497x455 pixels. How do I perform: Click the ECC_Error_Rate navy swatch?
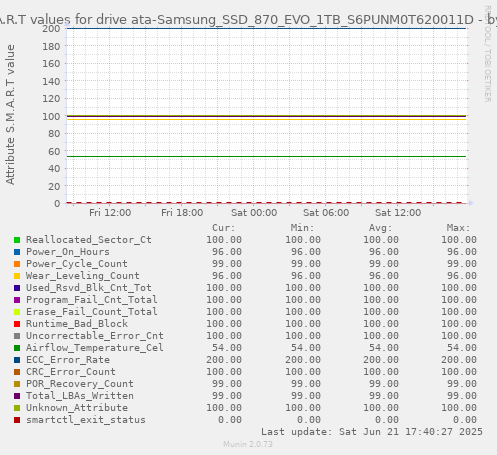pyautogui.click(x=17, y=360)
